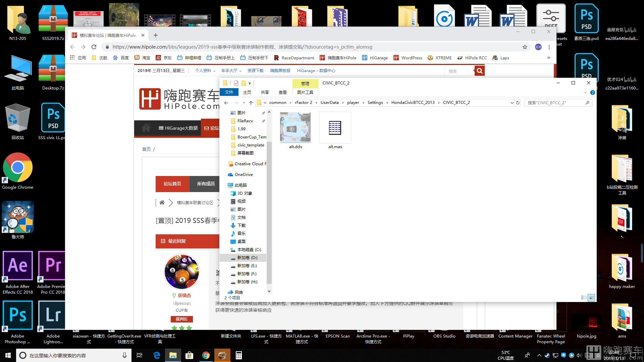644x362 pixels.
Task: Expand the Explorer ribbon chevron
Action: tap(585, 93)
